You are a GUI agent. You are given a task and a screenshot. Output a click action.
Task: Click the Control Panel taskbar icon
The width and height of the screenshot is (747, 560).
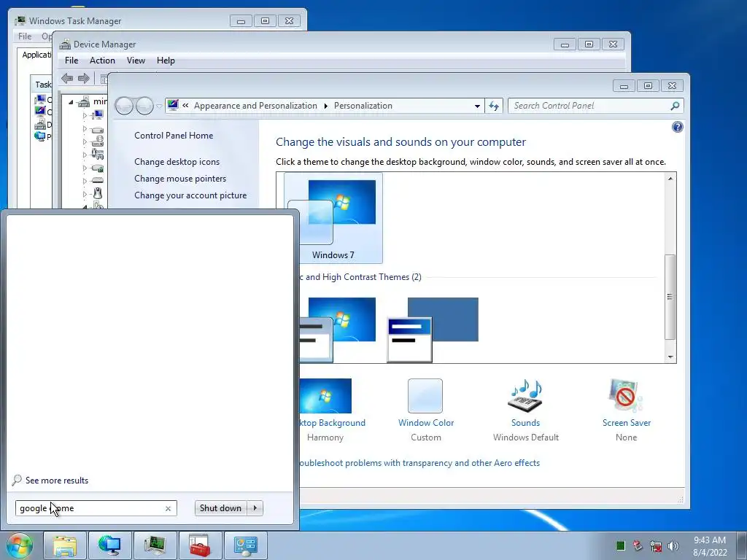coord(245,545)
